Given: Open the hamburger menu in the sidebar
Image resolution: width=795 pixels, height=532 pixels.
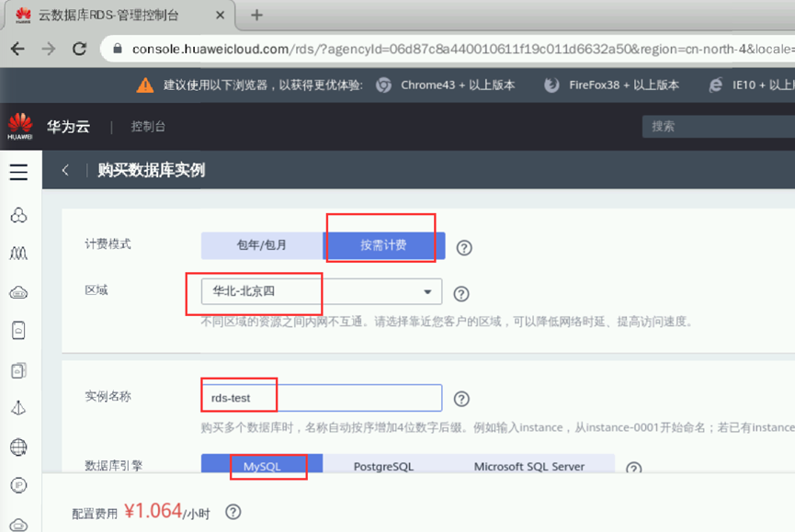Looking at the screenshot, I should tap(18, 172).
